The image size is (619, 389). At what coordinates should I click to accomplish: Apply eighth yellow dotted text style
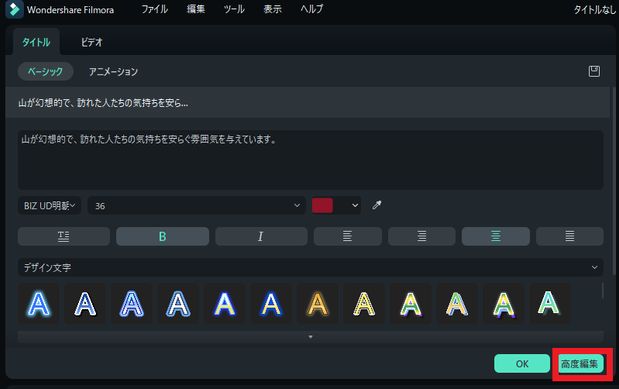364,304
